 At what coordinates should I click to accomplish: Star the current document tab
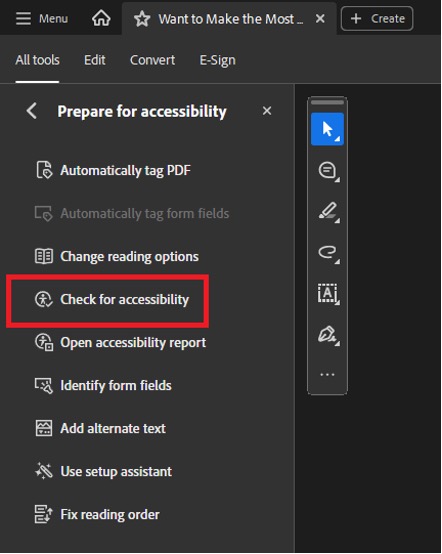[x=142, y=19]
